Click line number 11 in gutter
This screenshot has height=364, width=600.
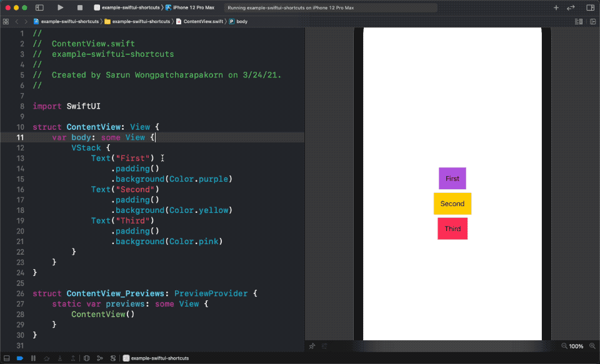point(20,137)
